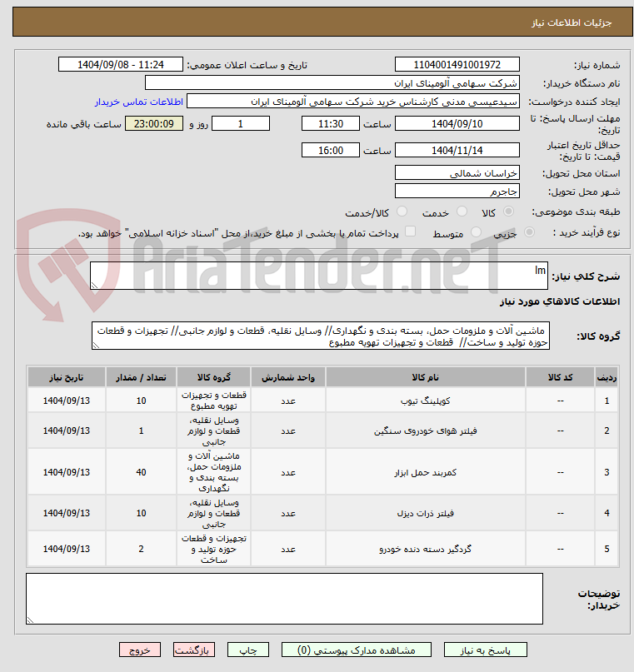Click the 'گروه کالا' goods group textarea
The width and height of the screenshot is (634, 672).
[321, 336]
